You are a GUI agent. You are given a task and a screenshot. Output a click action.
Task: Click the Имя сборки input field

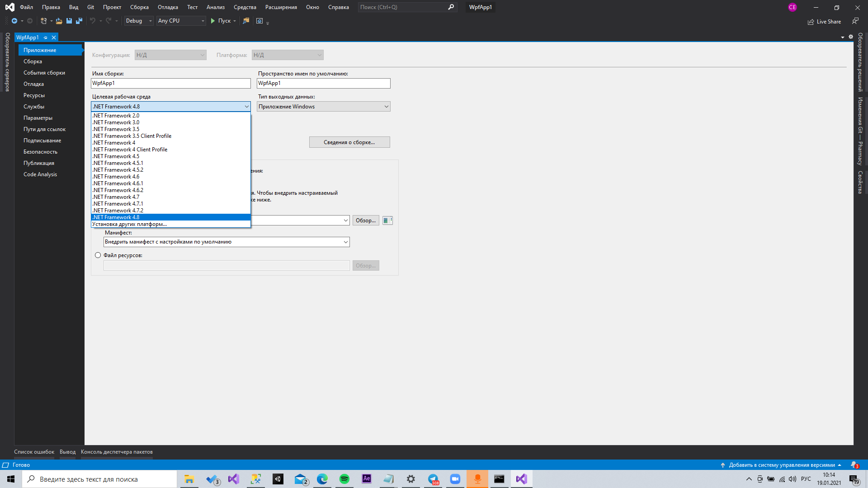170,83
